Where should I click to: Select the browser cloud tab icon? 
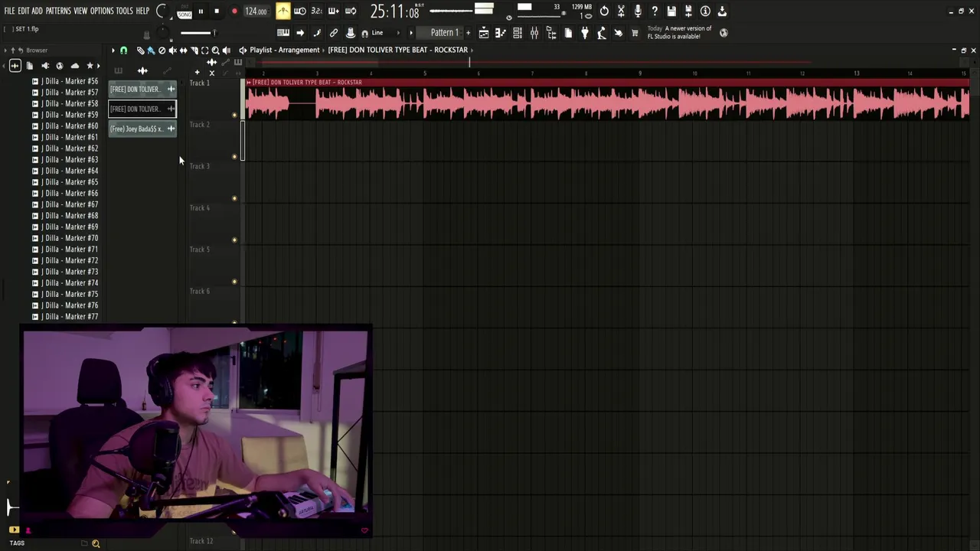(x=75, y=66)
